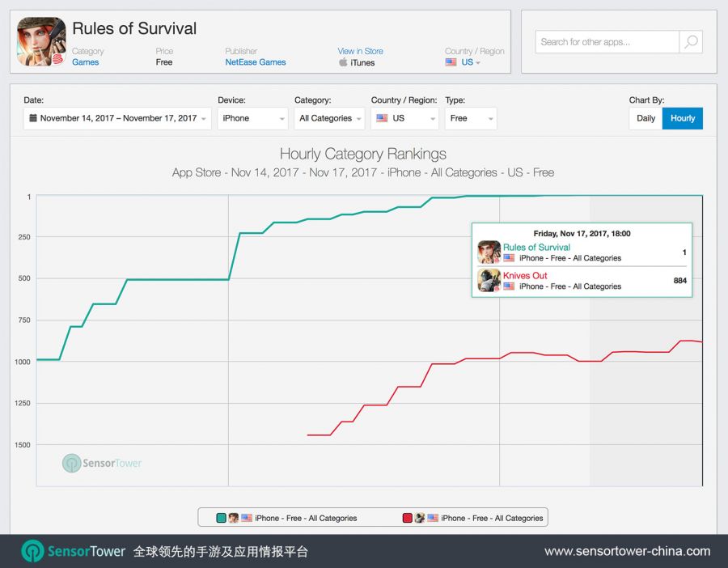Open the NetEase Games publisher link
This screenshot has height=568, width=728.
256,62
